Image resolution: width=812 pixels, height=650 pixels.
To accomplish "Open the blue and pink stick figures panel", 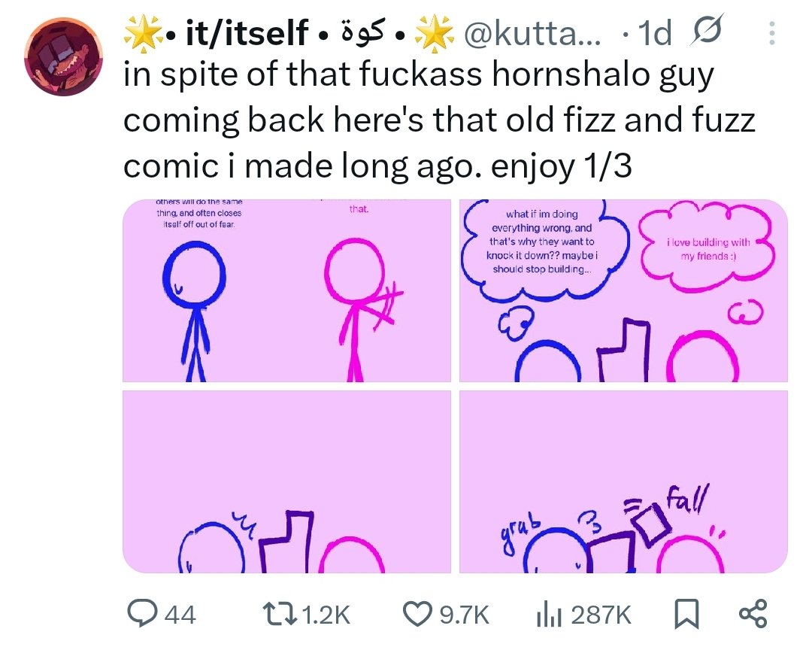I will tap(286, 290).
